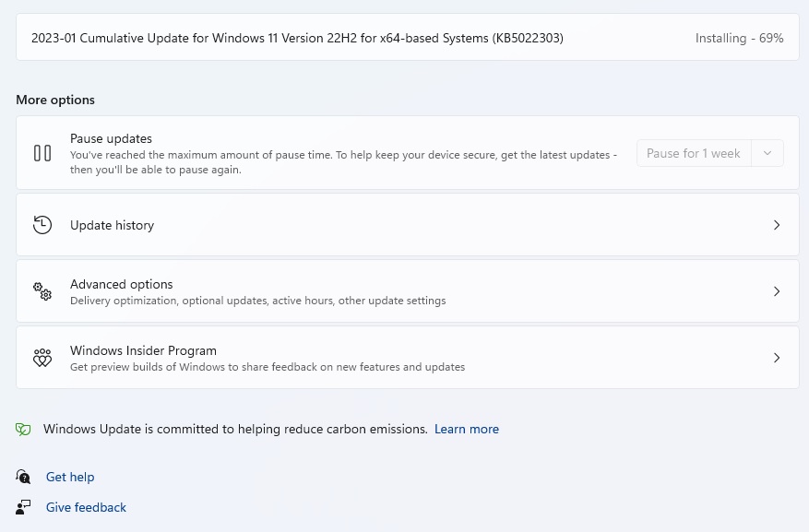Click the Pause for 1 week button

[x=694, y=153]
